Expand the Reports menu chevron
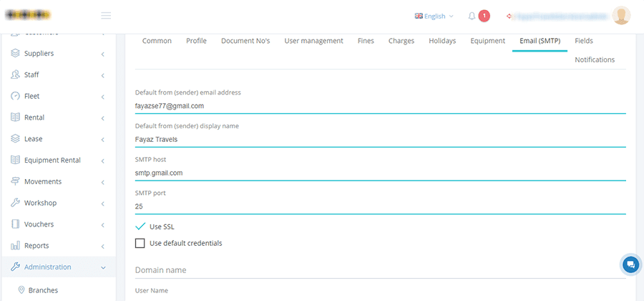The height and width of the screenshot is (301, 644). coord(102,247)
